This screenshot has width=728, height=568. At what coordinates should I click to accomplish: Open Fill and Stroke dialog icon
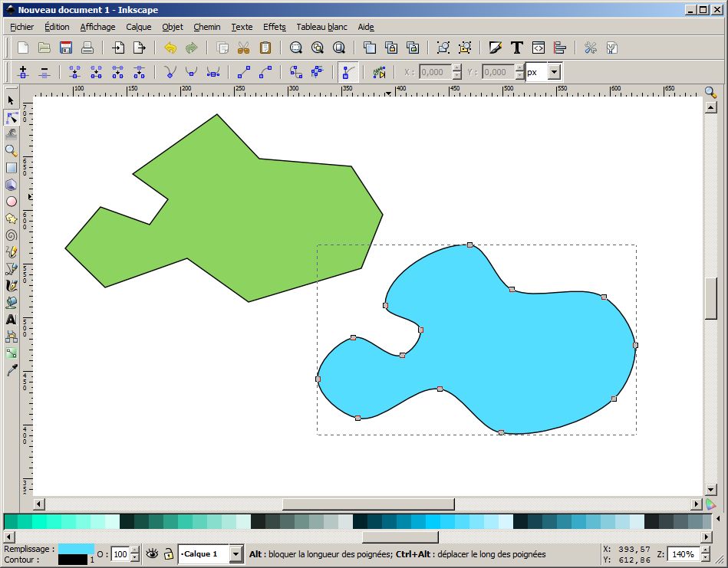pos(496,48)
